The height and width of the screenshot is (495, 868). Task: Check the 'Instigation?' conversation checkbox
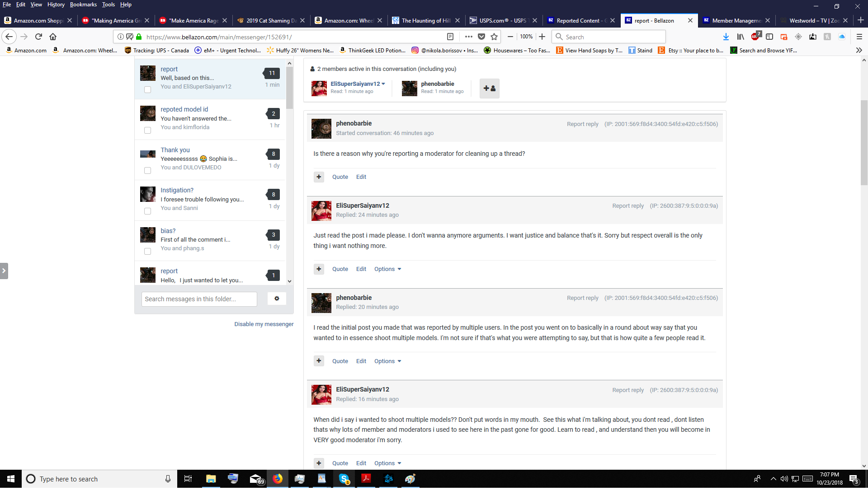(x=147, y=211)
